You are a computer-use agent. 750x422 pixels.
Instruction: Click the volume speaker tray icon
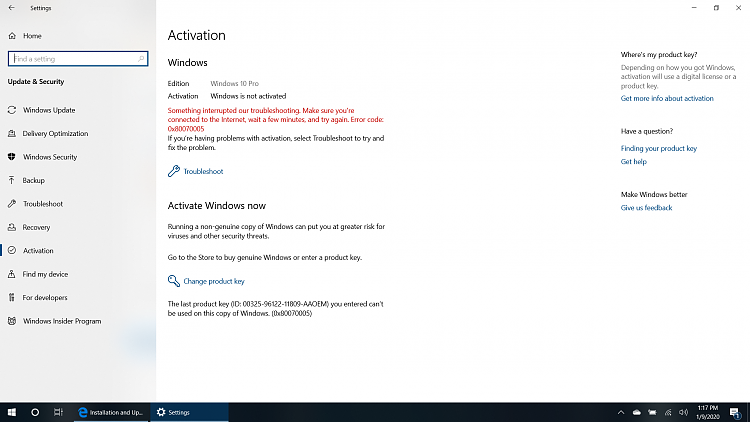684,412
